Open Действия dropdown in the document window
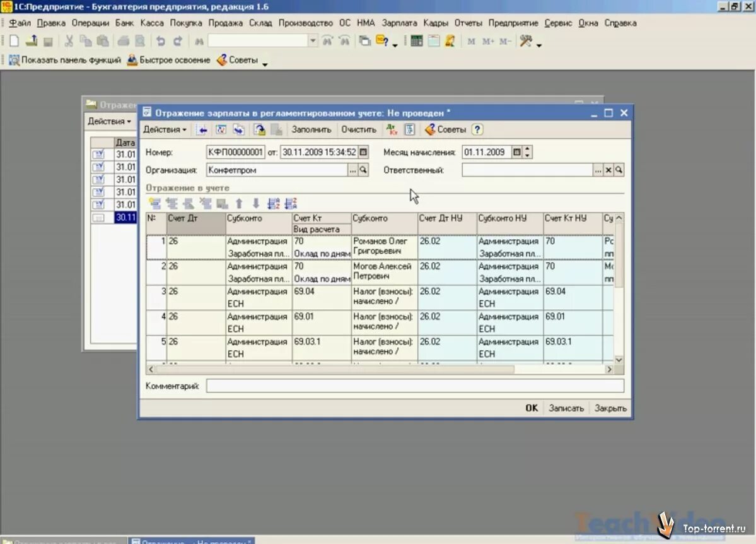Image resolution: width=756 pixels, height=544 pixels. (165, 130)
